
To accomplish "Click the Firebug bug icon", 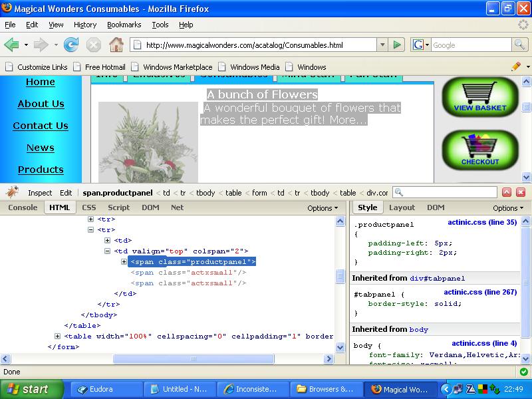I will tap(12, 193).
